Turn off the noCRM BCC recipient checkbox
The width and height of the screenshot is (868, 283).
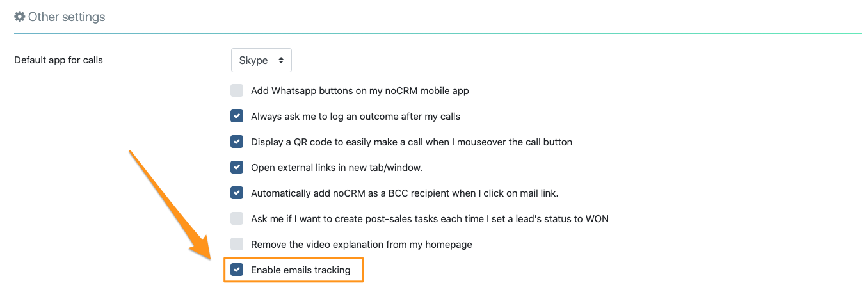237,193
